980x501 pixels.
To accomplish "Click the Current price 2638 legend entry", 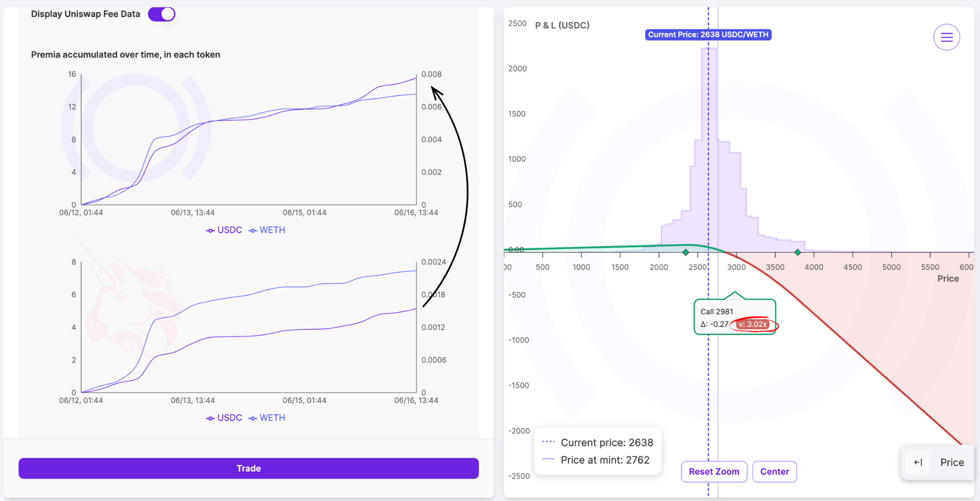I will point(598,442).
